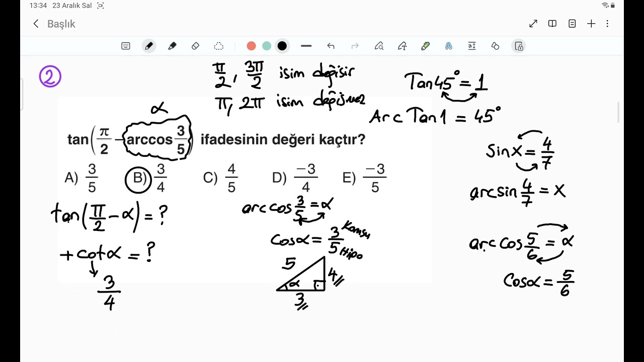Open the pen stroke thickness setting
This screenshot has height=362, width=644.
point(306,46)
